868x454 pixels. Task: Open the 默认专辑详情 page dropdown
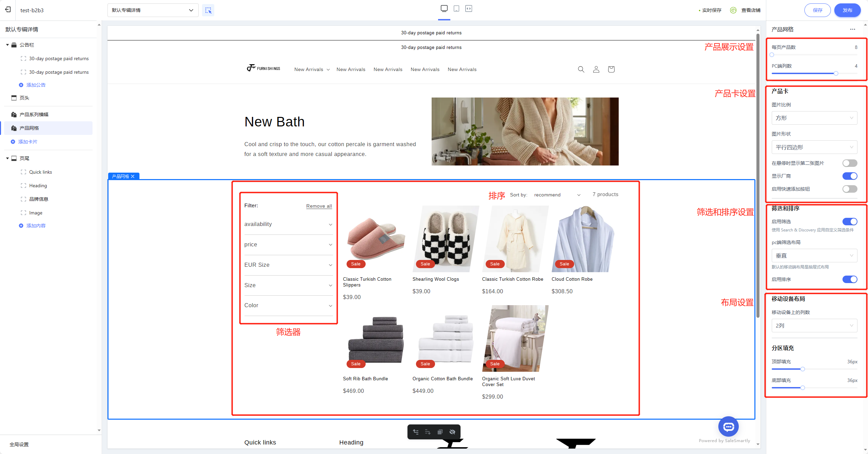(x=153, y=10)
